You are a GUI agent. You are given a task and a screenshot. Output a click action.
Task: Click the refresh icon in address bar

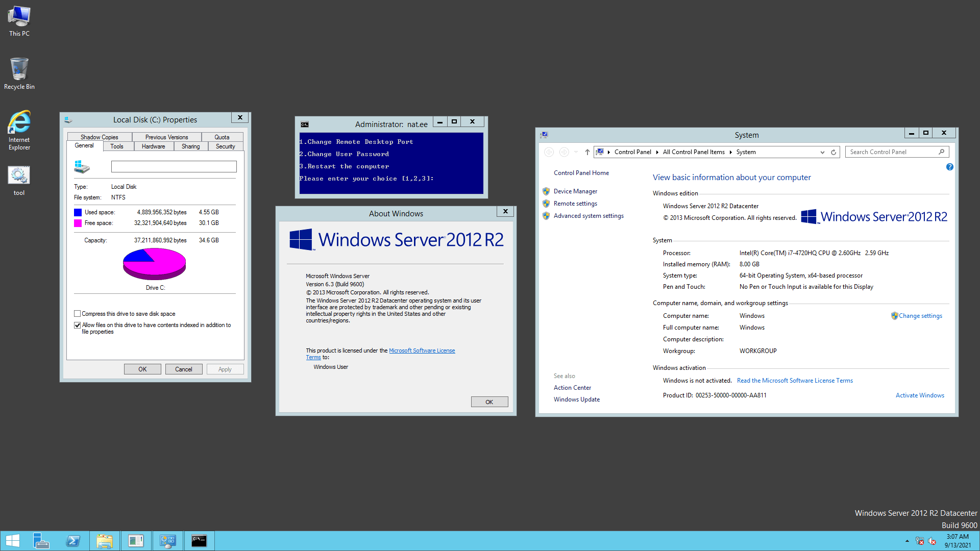tap(834, 152)
